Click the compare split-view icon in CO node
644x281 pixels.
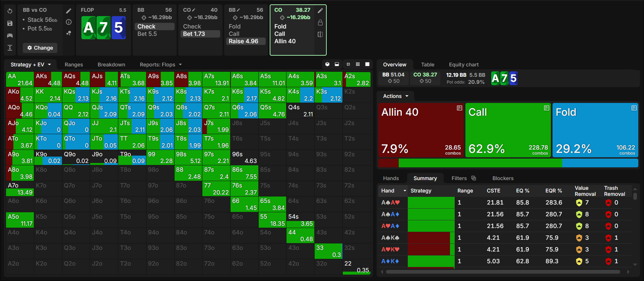click(320, 34)
